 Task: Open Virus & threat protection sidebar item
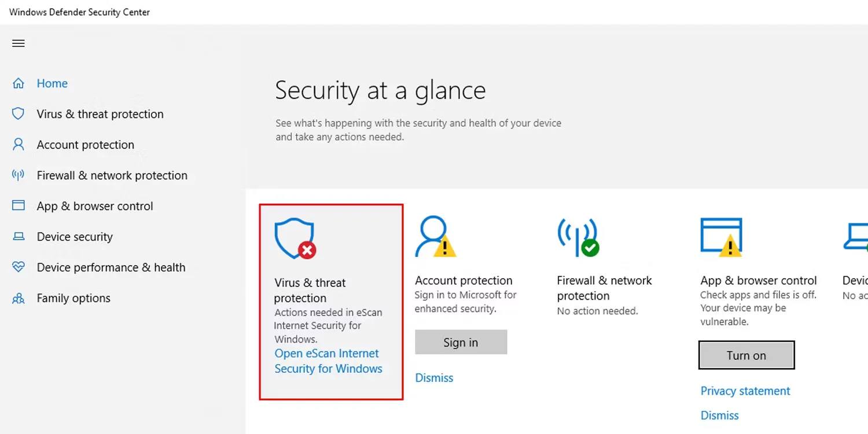[x=100, y=114]
